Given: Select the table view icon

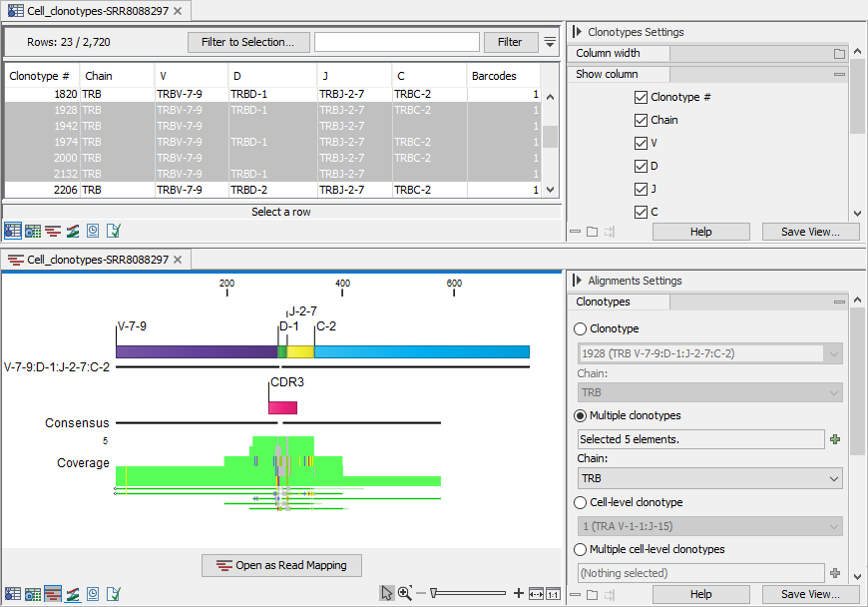Looking at the screenshot, I should 13,593.
